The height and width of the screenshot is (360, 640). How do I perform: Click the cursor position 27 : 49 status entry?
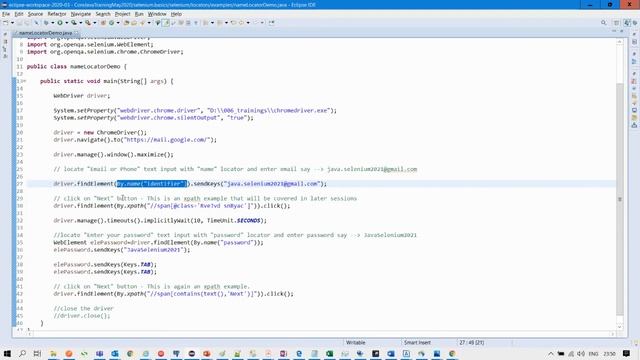click(471, 342)
